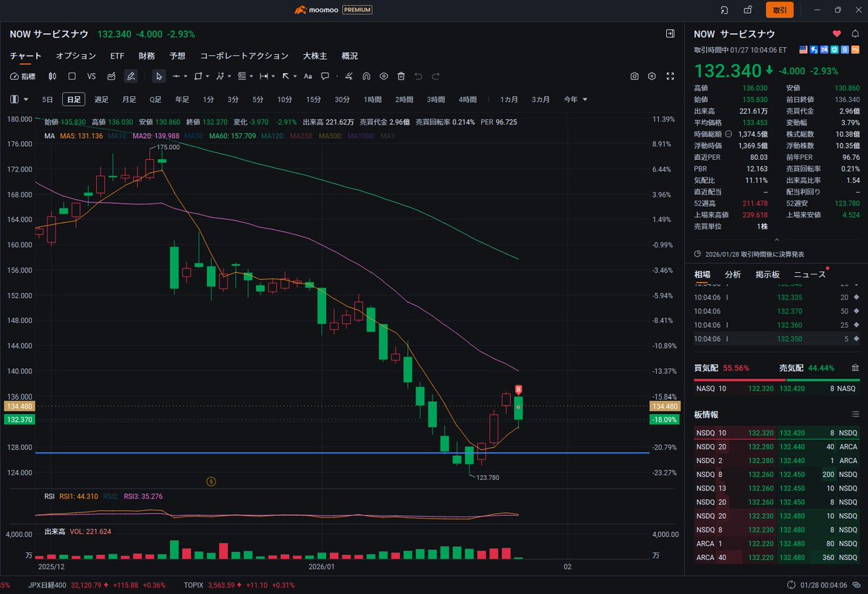Switch to the オプション tab

point(76,56)
